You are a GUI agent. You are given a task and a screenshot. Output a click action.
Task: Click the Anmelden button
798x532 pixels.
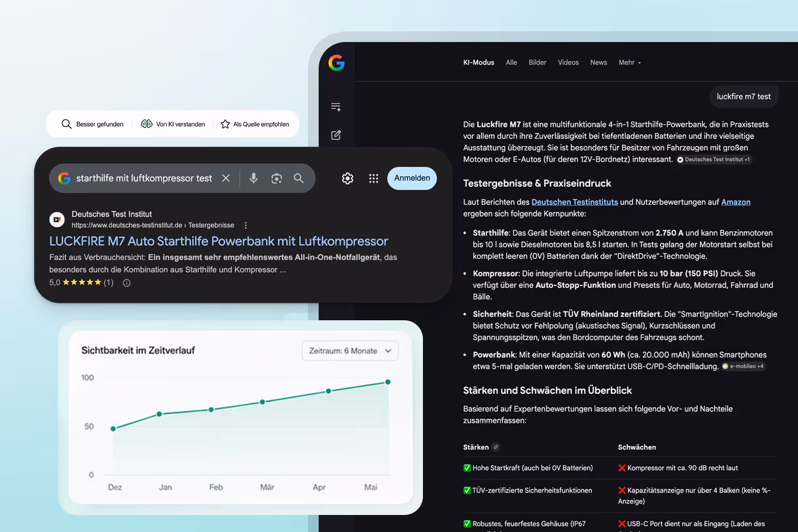coord(412,178)
